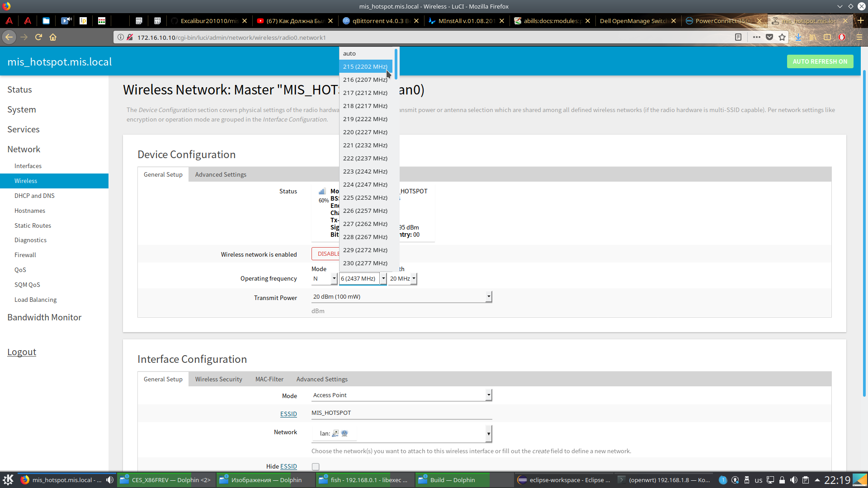Switch to Wireless Security tab

pyautogui.click(x=218, y=379)
